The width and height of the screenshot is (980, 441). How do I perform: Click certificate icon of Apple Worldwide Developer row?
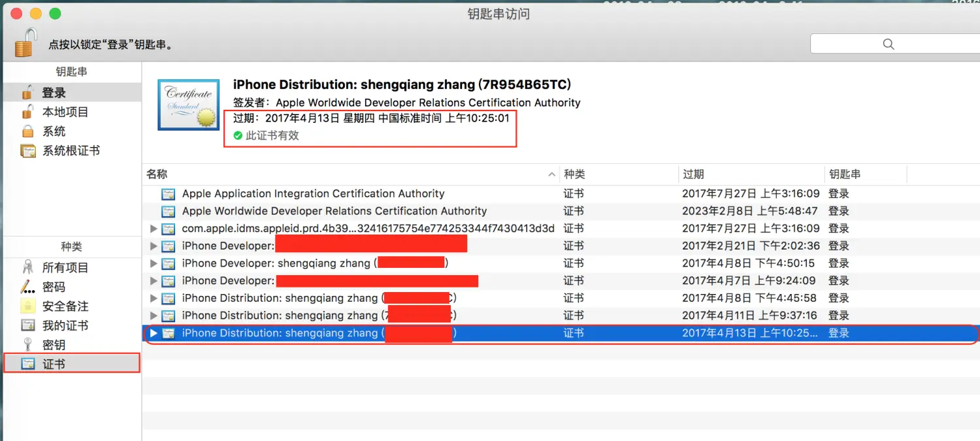pyautogui.click(x=169, y=211)
